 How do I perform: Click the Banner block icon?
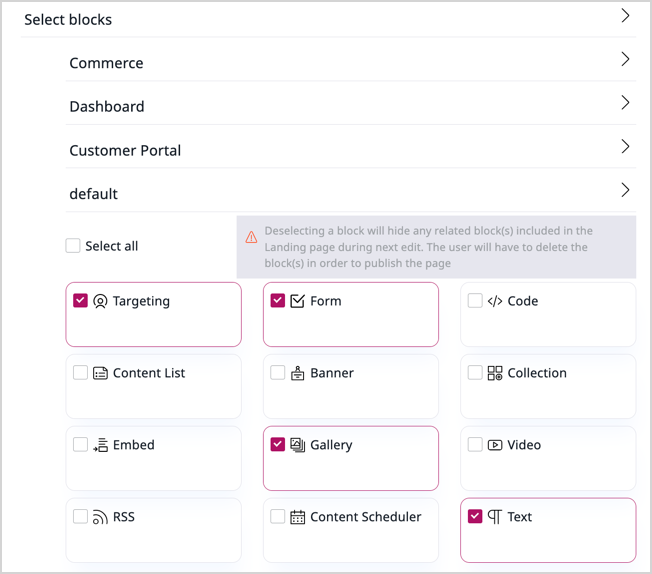coord(297,373)
